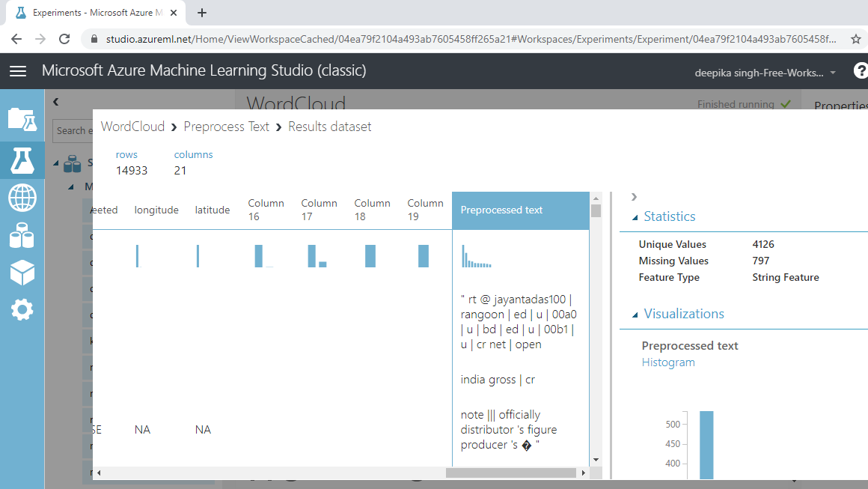Click the longitude histogram thumbnail

[x=138, y=256]
